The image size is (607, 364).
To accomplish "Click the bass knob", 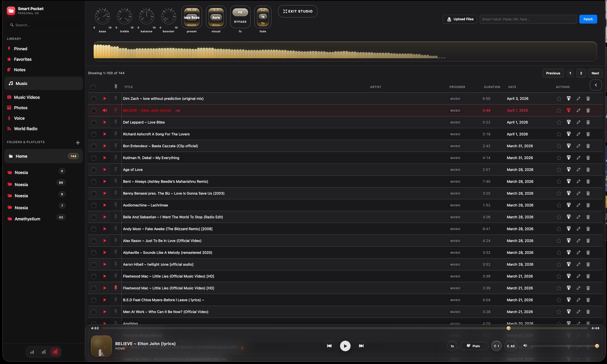I will point(102,16).
